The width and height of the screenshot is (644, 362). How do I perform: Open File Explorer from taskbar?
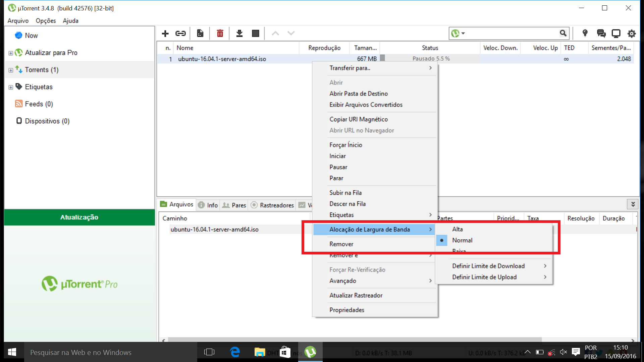260,352
